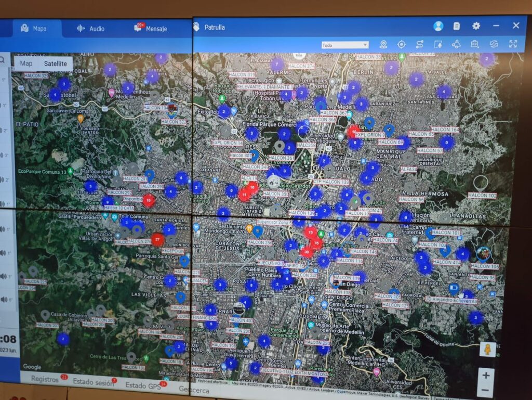Enter fullscreen map view

(x=513, y=44)
